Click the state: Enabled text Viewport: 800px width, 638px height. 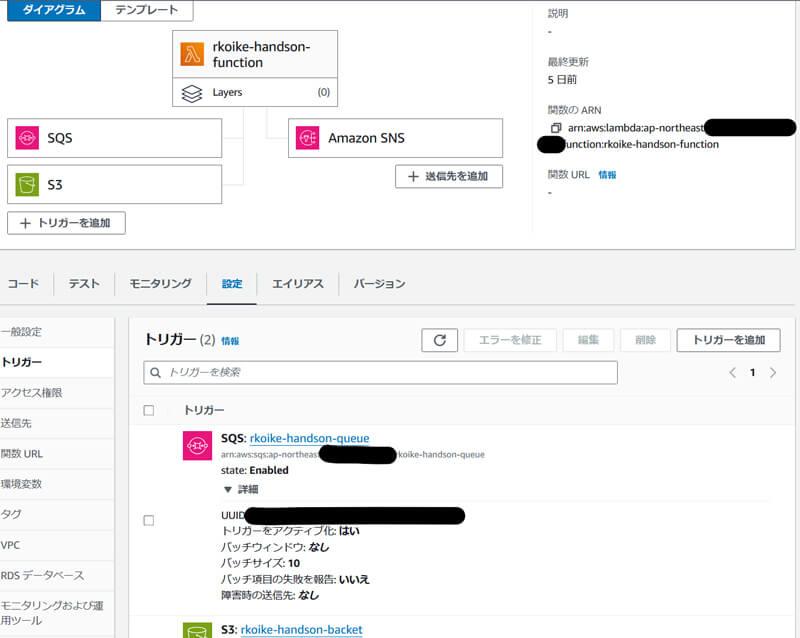tap(255, 470)
